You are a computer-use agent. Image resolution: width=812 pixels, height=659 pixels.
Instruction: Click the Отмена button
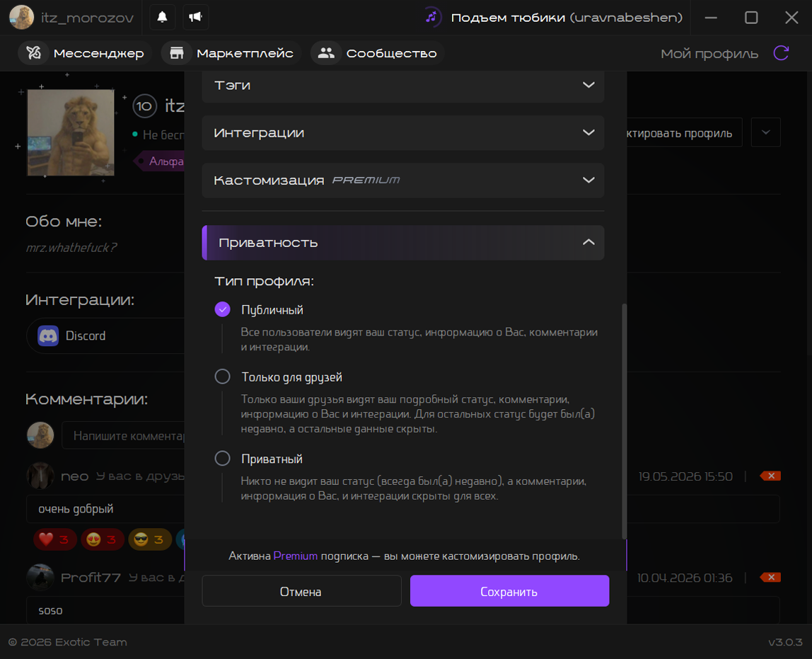[301, 591]
